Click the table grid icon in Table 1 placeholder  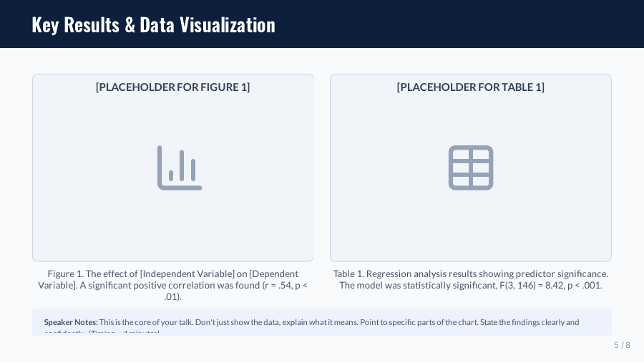point(471,168)
